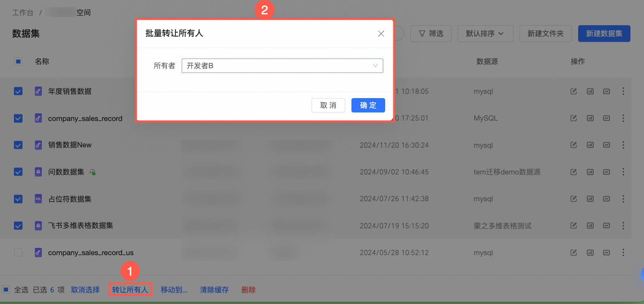Click the chart icon for 销售数据New
Viewport: 644px width, 304px height.
[x=606, y=145]
